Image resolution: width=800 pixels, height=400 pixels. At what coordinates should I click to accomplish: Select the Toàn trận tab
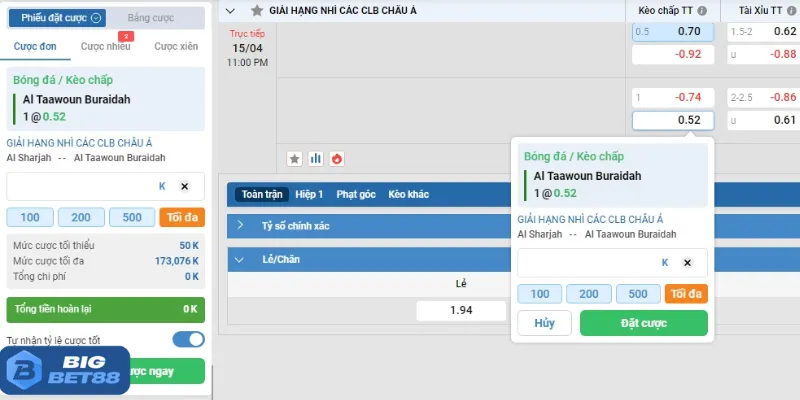[x=262, y=194]
